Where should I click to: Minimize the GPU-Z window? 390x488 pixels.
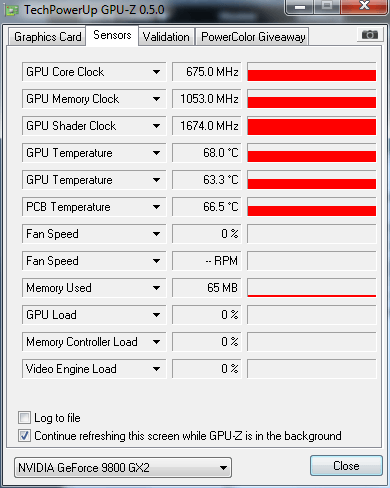(300, 6)
